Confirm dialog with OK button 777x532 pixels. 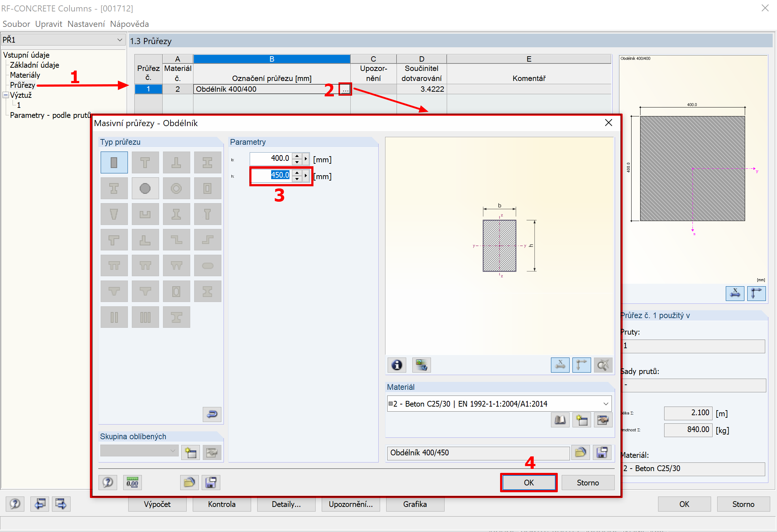(528, 483)
